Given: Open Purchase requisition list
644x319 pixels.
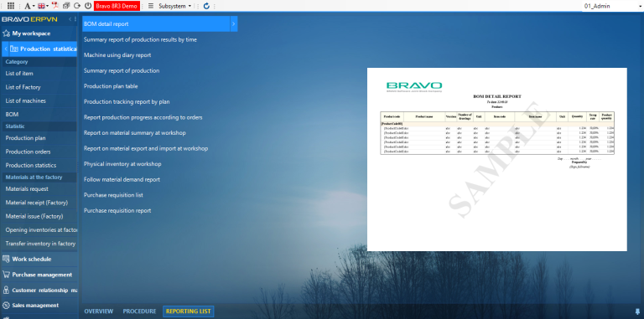Looking at the screenshot, I should coord(113,195).
